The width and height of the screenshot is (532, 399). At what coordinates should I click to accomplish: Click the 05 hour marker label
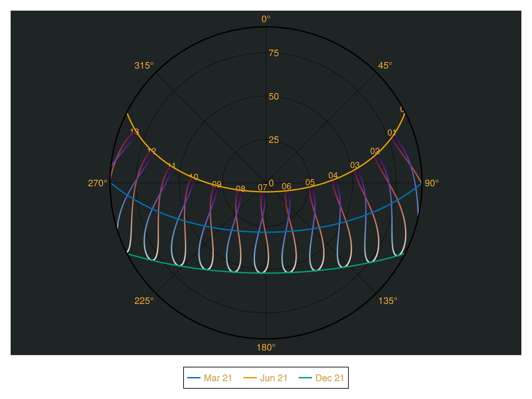pos(310,183)
